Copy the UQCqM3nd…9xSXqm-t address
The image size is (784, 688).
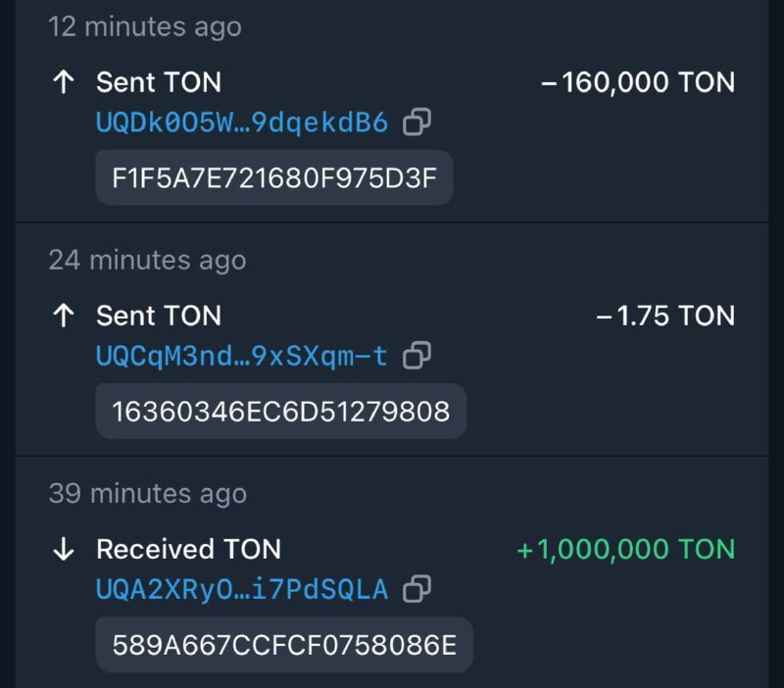click(417, 355)
